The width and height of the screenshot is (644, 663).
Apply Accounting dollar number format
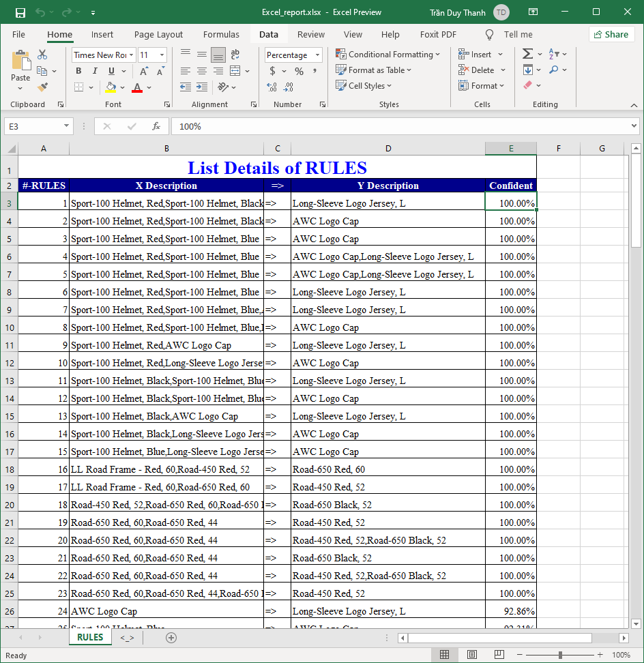[x=272, y=71]
